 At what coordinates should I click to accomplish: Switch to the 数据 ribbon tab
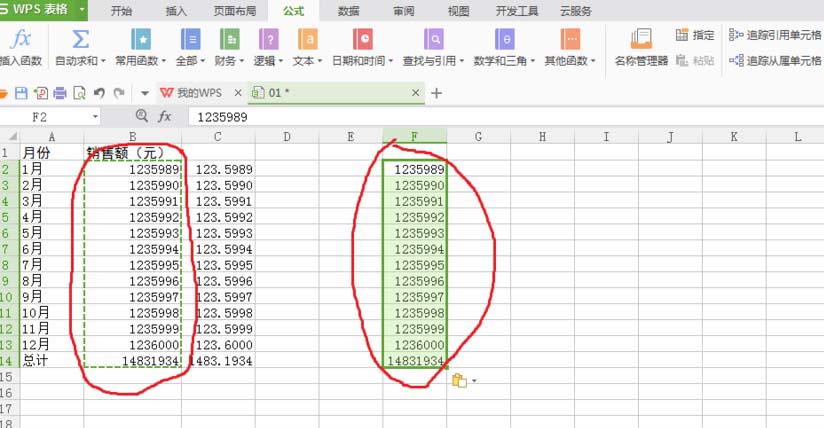(x=348, y=11)
